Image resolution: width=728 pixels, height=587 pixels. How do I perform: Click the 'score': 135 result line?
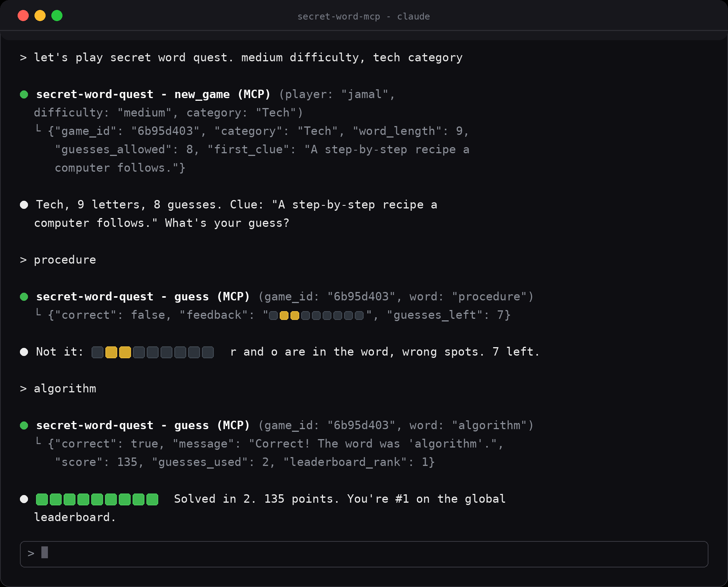(245, 462)
